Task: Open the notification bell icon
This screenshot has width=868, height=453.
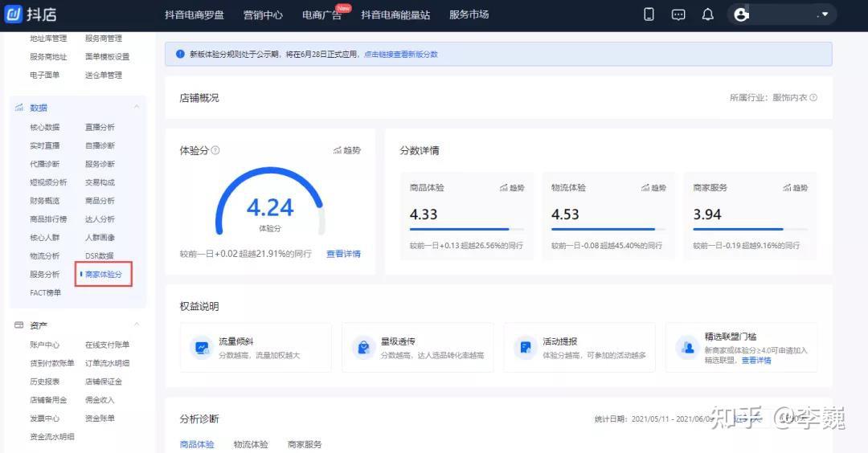Action: coord(707,14)
